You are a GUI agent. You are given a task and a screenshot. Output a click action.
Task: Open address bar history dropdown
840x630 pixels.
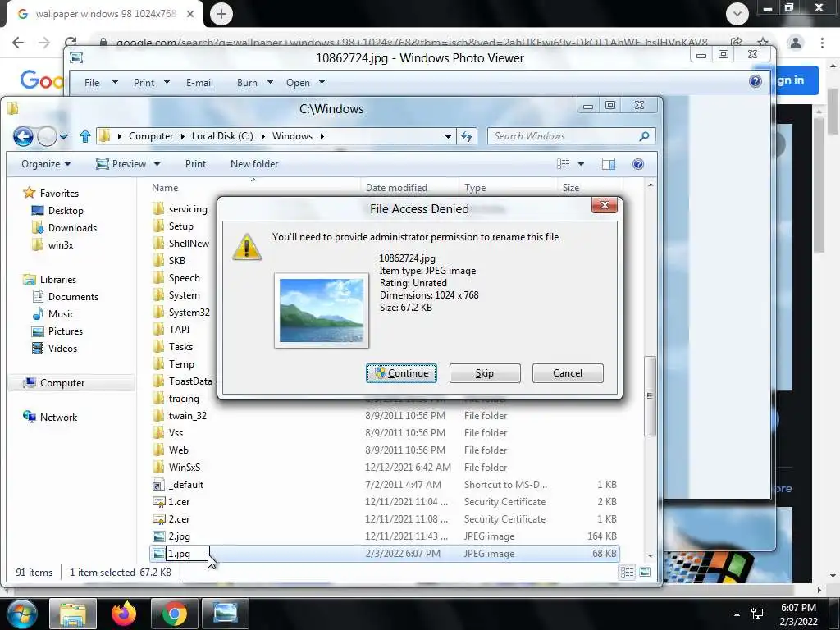pos(448,137)
